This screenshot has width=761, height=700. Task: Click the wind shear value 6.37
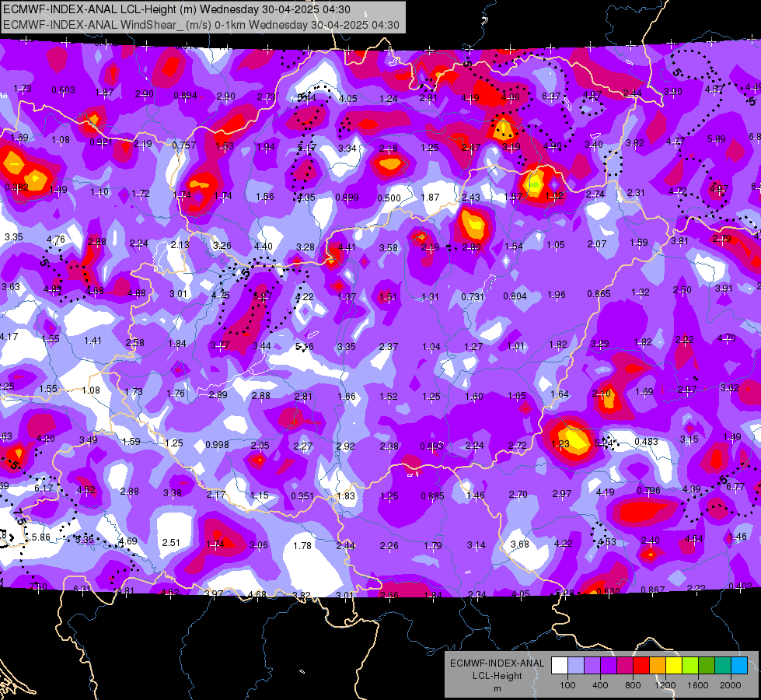tap(551, 96)
